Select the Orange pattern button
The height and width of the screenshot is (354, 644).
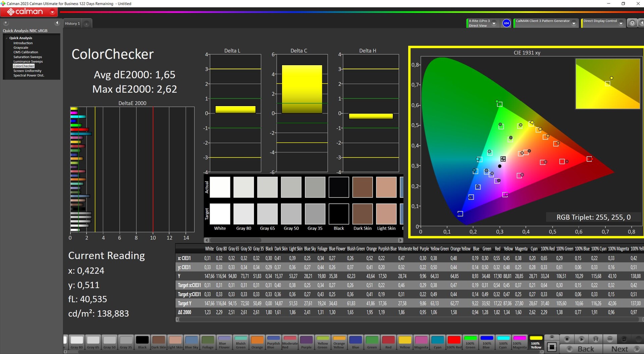tap(257, 342)
